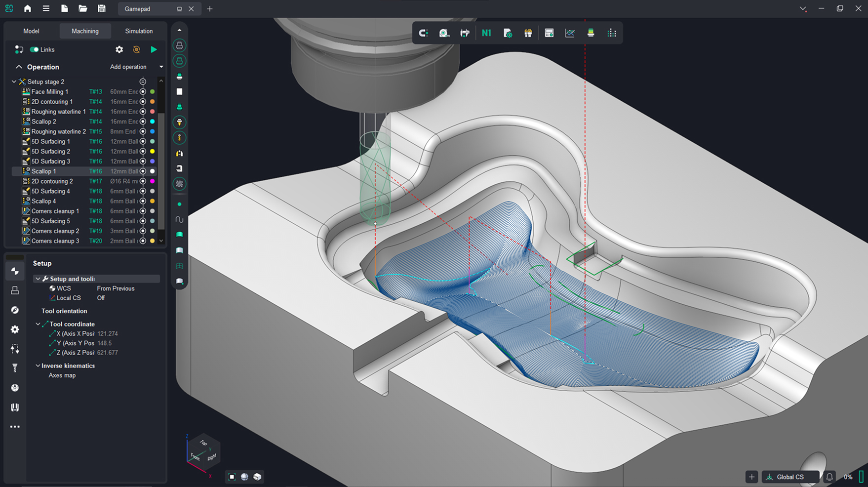Open the tape measure tool in viewport toolbar
Image resolution: width=868 pixels, height=487 pixels.
click(444, 33)
